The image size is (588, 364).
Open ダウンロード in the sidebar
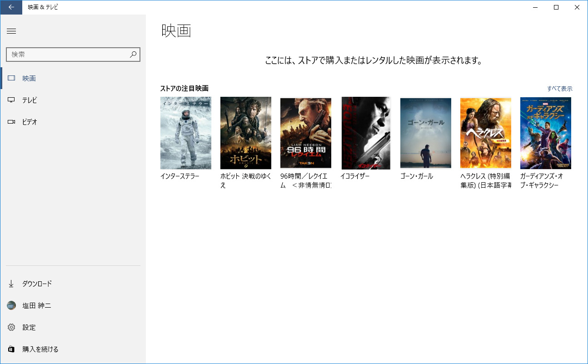coord(73,284)
